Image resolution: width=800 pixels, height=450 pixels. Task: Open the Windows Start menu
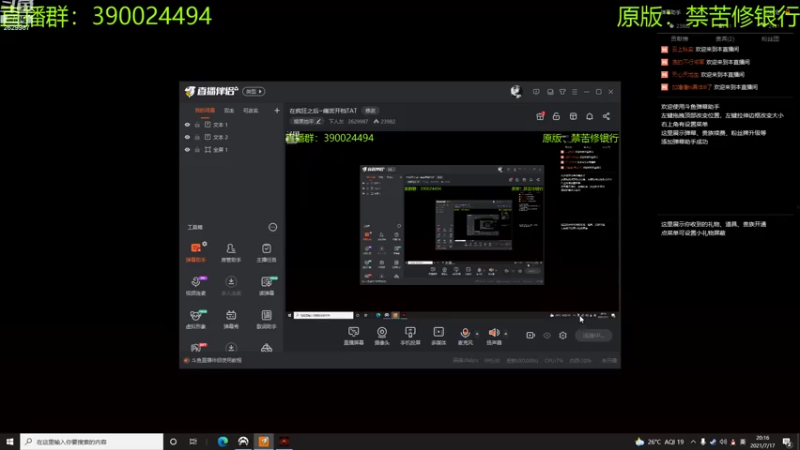(10, 441)
